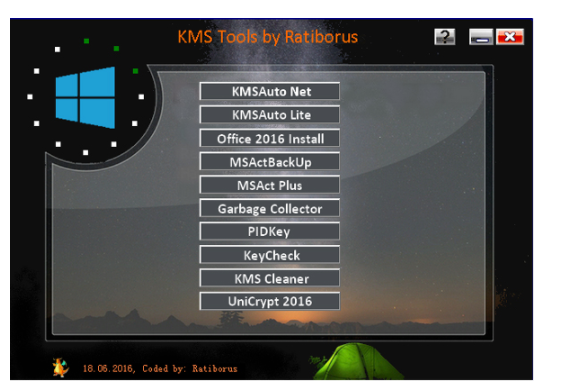Open KMS Cleaner

pyautogui.click(x=269, y=278)
